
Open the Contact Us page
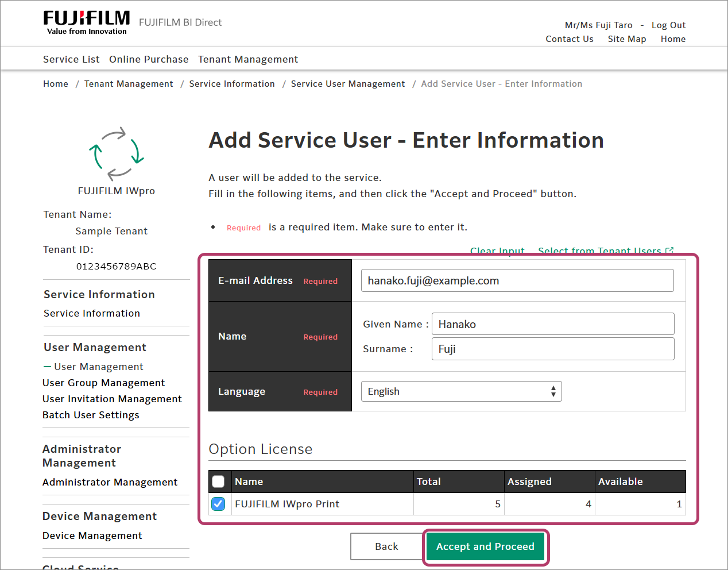569,39
